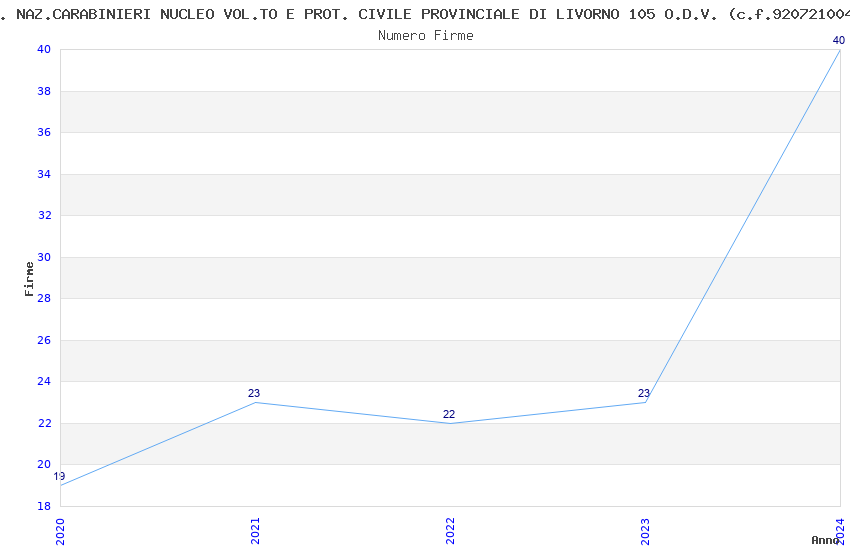Select x-axis year label 2023
Image resolution: width=850 pixels, height=550 pixels.
(645, 532)
